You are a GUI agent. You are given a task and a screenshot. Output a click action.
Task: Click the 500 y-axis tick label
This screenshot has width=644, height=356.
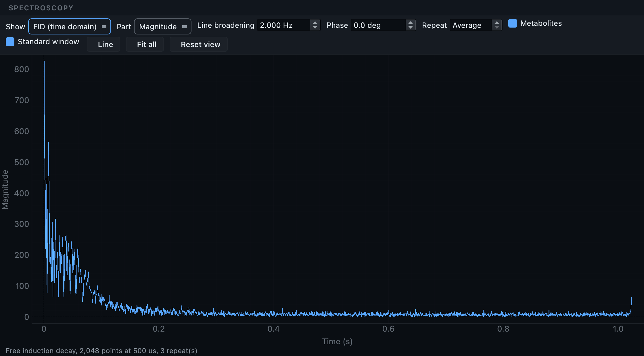pyautogui.click(x=22, y=162)
